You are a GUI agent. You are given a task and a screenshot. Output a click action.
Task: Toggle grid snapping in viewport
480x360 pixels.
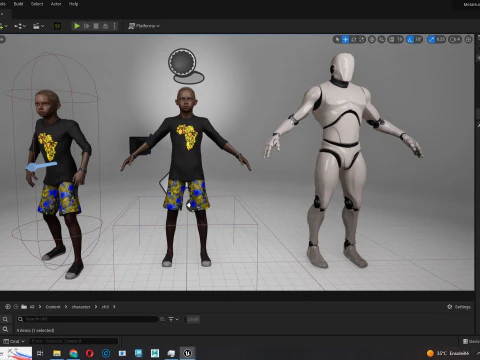392,40
